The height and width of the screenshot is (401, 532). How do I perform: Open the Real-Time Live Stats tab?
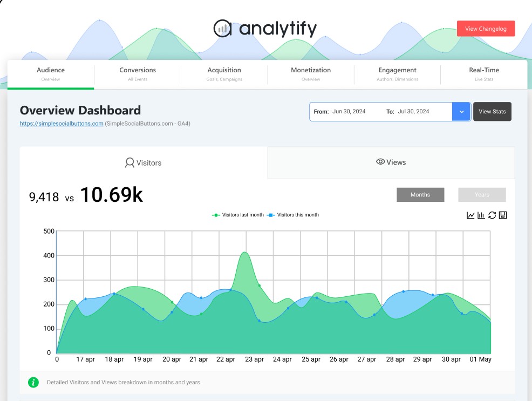pos(484,74)
